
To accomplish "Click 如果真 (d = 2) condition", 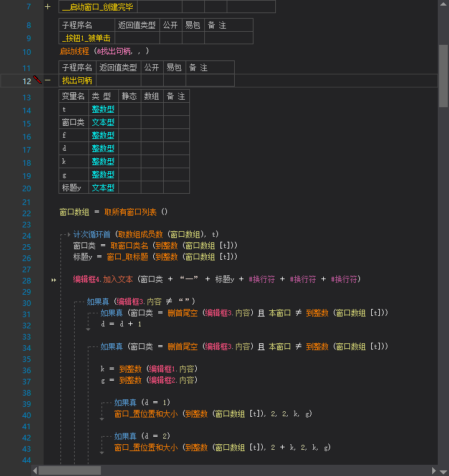I will 142,437.
